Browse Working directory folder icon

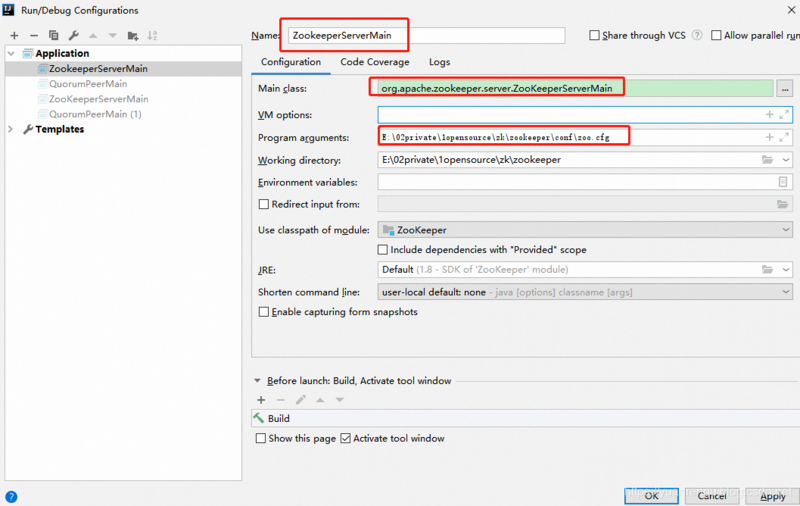(x=767, y=160)
